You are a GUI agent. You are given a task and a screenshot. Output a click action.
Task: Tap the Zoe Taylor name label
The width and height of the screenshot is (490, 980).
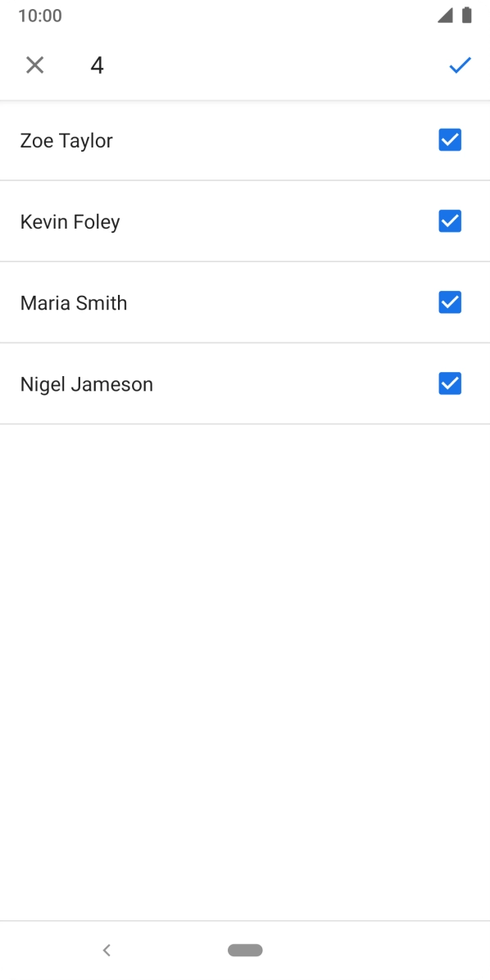66,140
